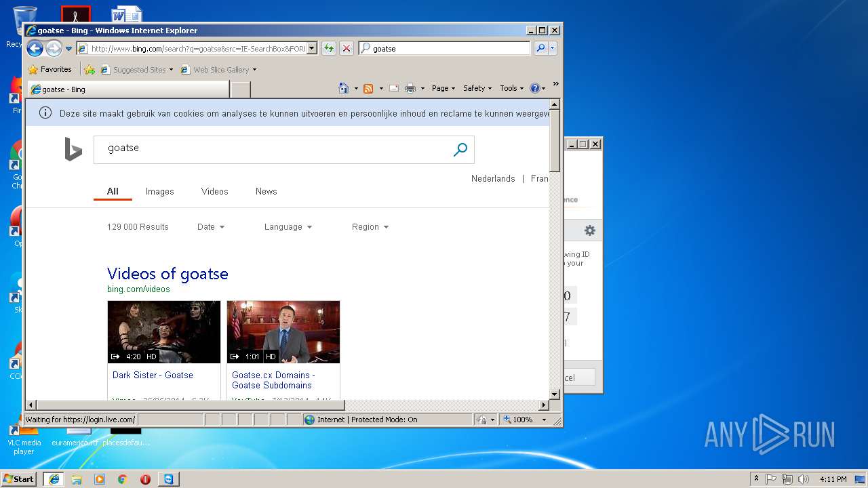The image size is (868, 488).
Task: Open the Safety menu
Action: 477,88
